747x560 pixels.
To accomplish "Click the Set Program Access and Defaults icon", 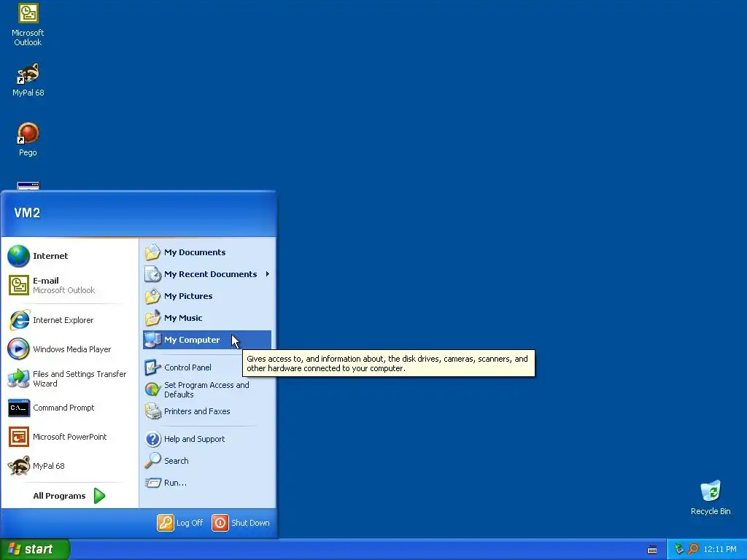I will tap(152, 389).
